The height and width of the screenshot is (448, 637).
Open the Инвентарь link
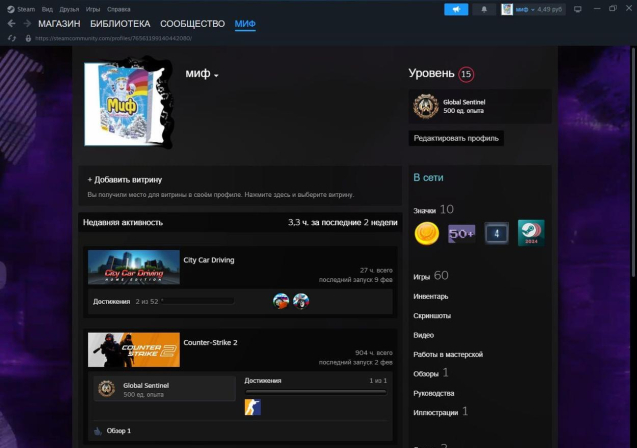(431, 295)
